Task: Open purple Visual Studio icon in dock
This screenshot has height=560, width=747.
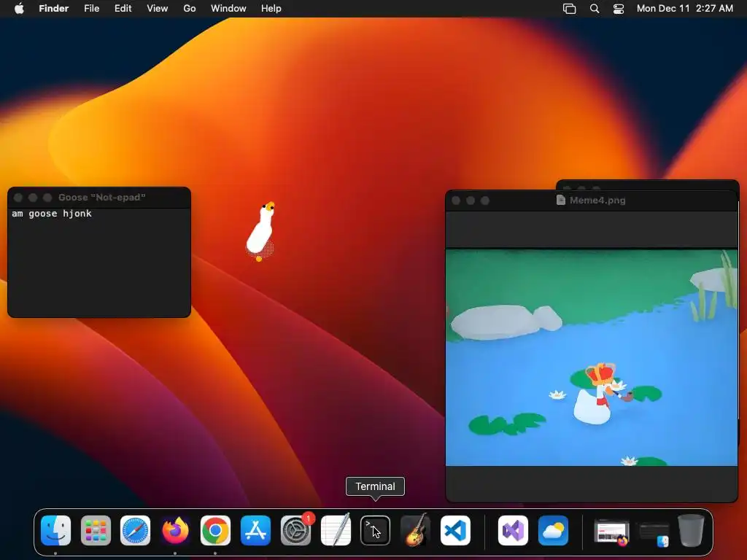Action: coord(513,531)
